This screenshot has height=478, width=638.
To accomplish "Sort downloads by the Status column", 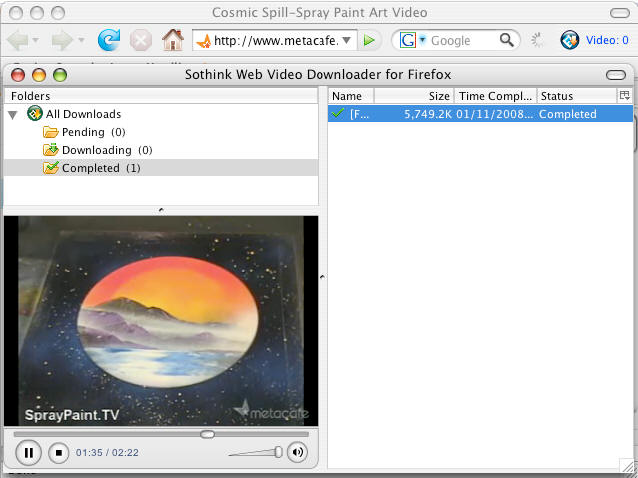I will click(577, 96).
